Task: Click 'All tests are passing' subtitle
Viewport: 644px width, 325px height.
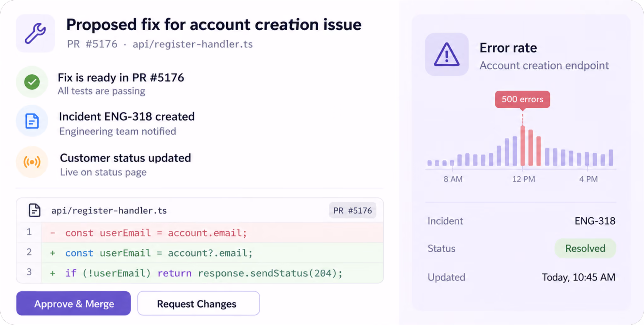Action: click(102, 91)
